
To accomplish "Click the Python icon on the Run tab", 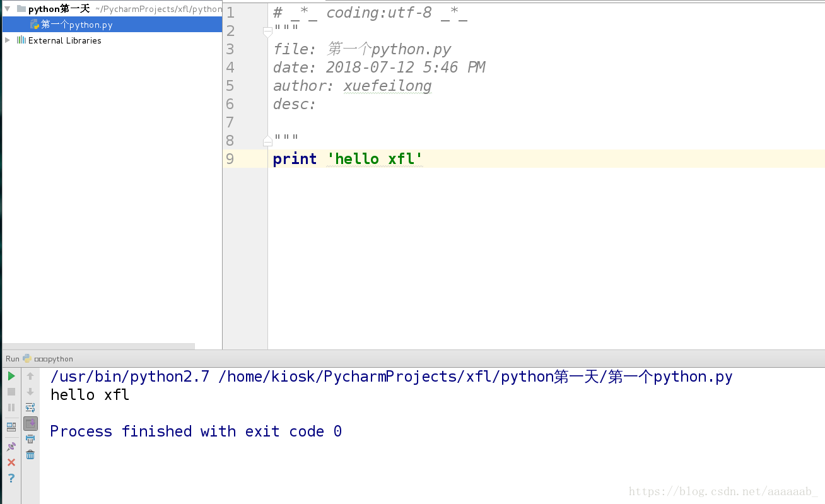I will coord(27,358).
